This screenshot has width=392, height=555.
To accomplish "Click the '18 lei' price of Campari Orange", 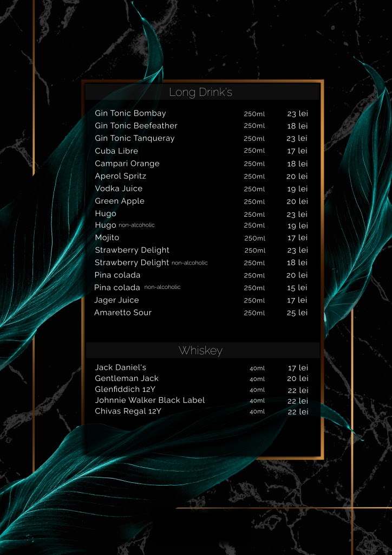I will click(x=298, y=164).
